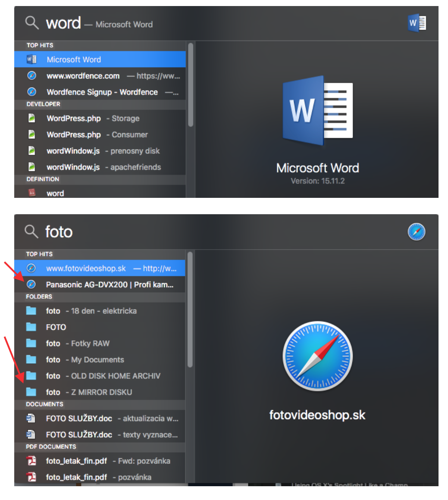The width and height of the screenshot is (448, 500).
Task: Click the Safari icon beside Panasonic AG-DVX200
Action: click(x=31, y=284)
